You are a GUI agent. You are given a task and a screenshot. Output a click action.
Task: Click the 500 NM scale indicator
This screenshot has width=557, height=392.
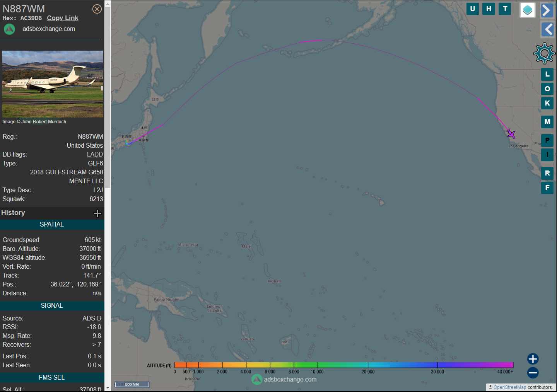point(132,384)
